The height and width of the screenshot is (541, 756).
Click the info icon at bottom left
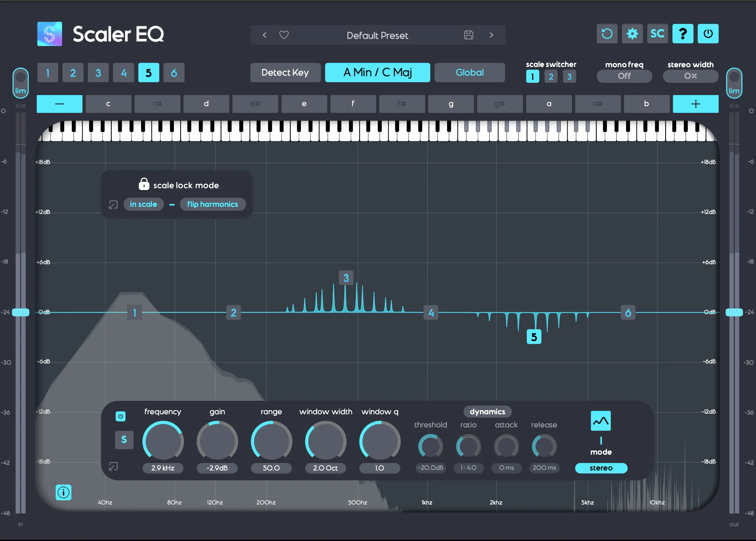(63, 492)
